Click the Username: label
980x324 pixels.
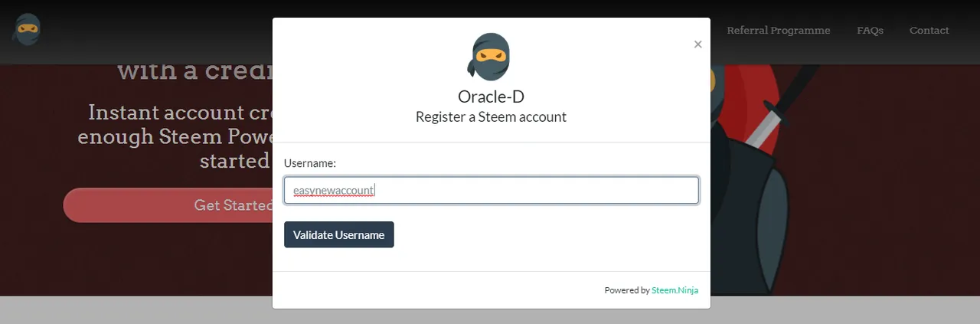pos(310,163)
